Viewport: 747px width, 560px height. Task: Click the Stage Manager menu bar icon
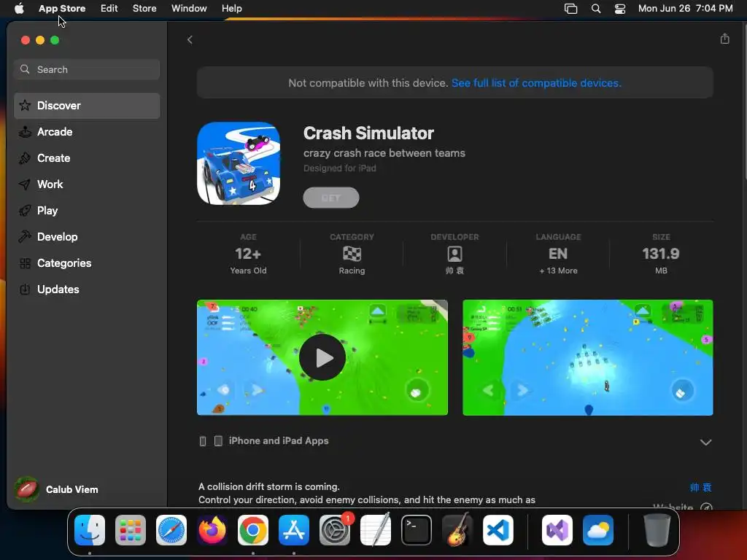tap(570, 9)
